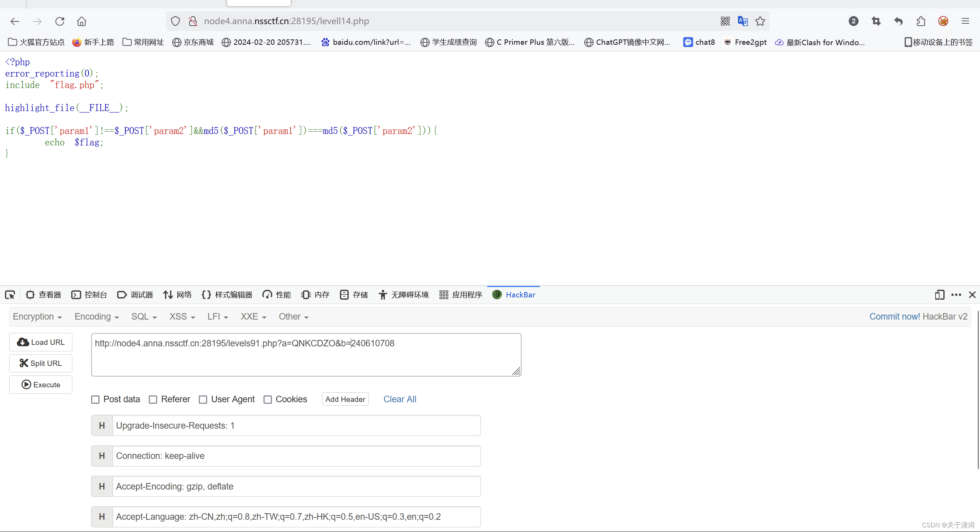The height and width of the screenshot is (532, 980).
Task: Open the 网络 network tab
Action: point(178,295)
